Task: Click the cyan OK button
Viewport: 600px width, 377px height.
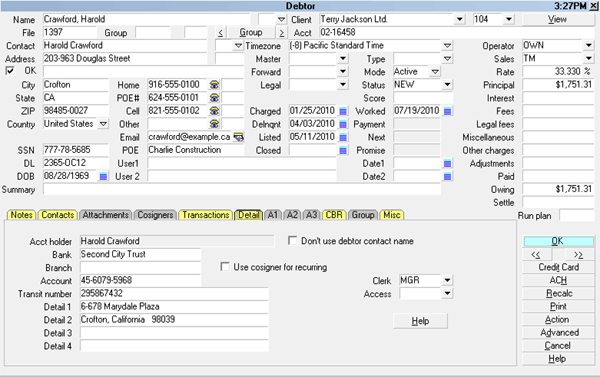Action: click(x=558, y=241)
